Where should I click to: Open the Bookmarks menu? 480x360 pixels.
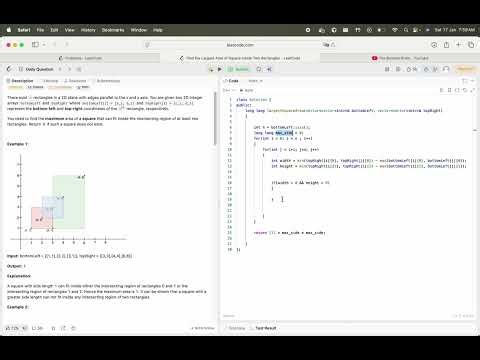pos(113,30)
